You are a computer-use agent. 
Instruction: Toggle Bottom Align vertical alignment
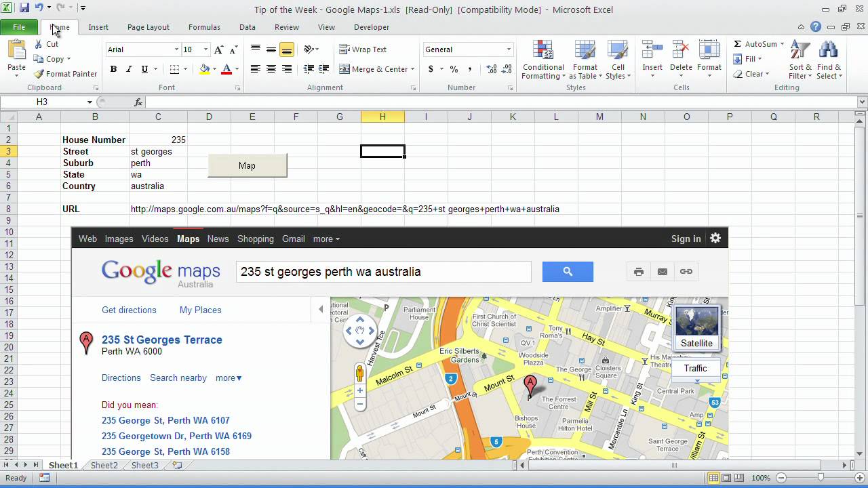pyautogui.click(x=287, y=49)
